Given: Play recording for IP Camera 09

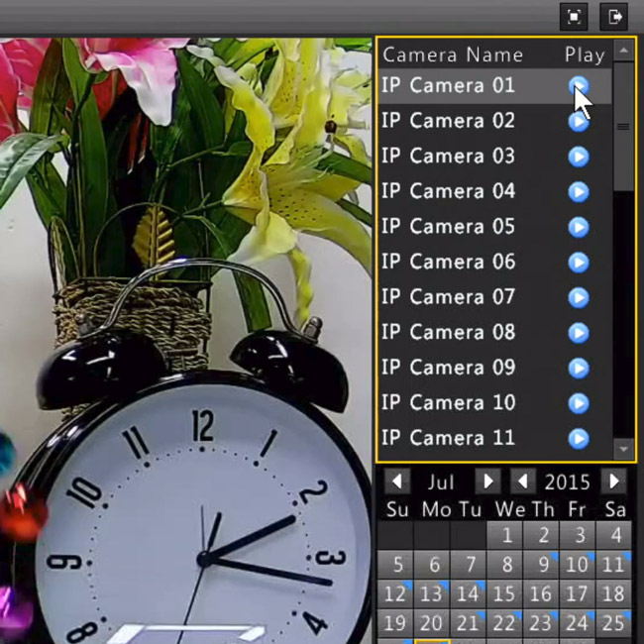Looking at the screenshot, I should 579,368.
